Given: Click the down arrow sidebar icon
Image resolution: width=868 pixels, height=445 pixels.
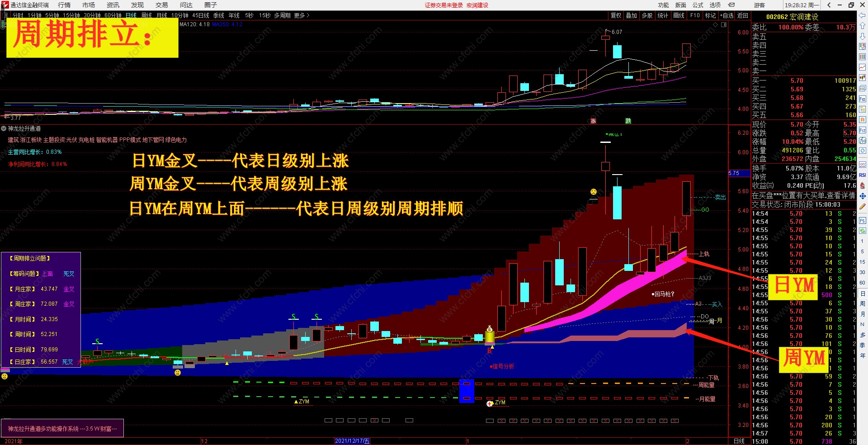Looking at the screenshot, I should tap(863, 36).
